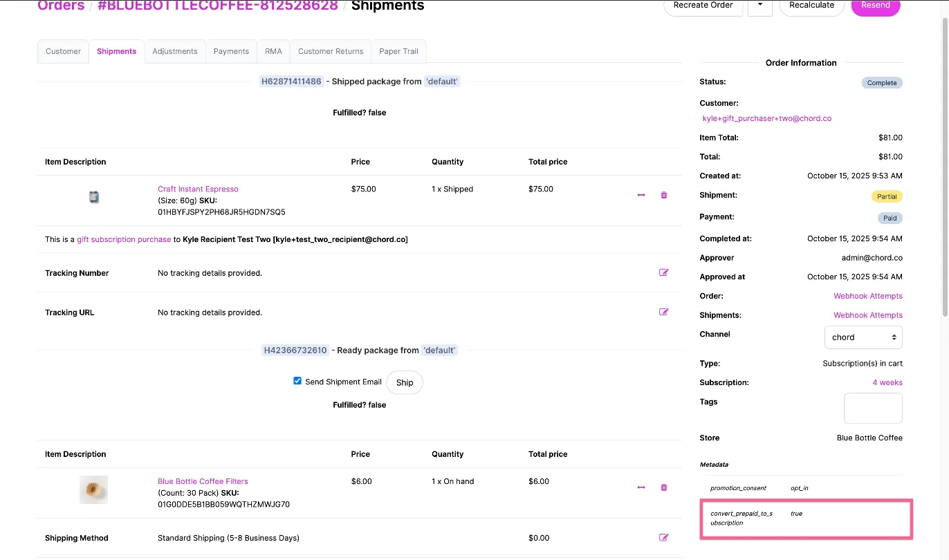
Task: Open the Paper Trail tab
Action: tap(398, 51)
